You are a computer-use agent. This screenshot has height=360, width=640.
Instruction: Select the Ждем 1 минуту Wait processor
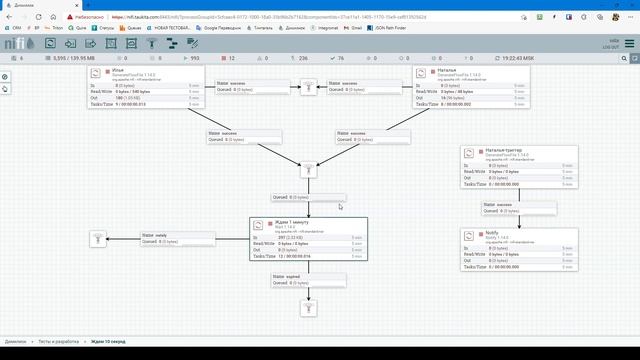coord(309,239)
